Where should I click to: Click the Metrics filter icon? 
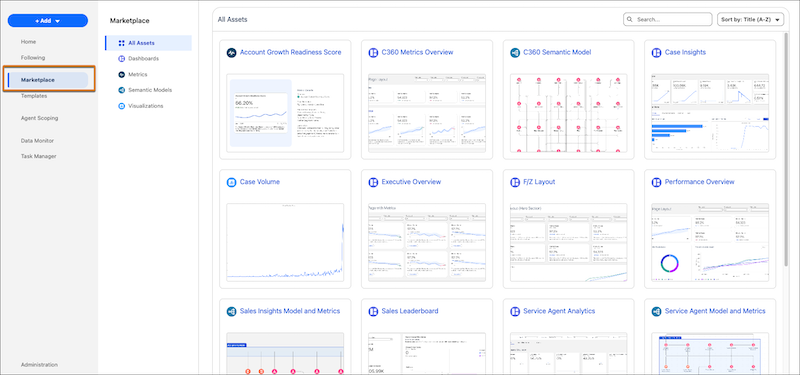[121, 74]
